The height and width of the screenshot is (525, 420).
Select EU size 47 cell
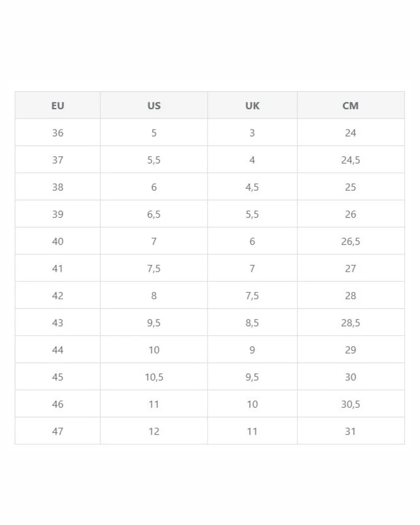tap(58, 431)
